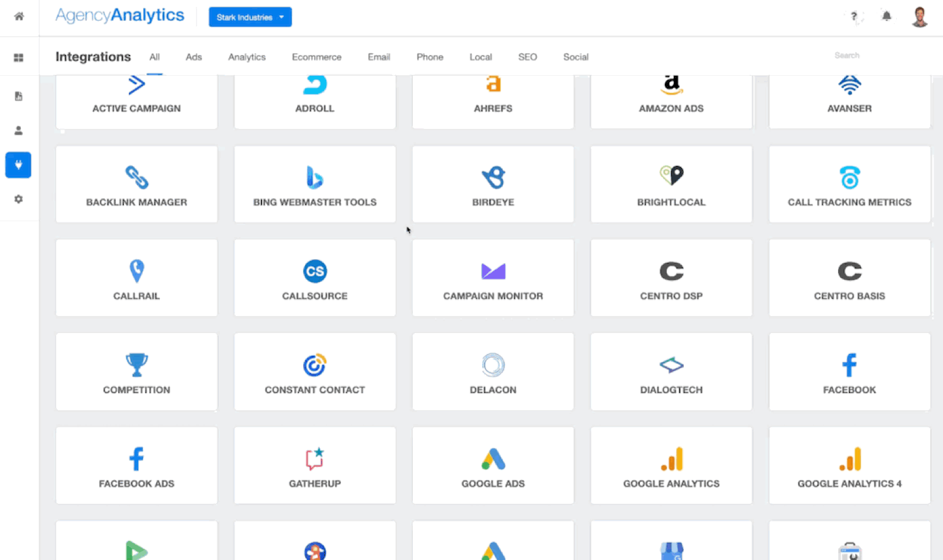
Task: Click the CallRail pin icon
Action: coord(137,271)
